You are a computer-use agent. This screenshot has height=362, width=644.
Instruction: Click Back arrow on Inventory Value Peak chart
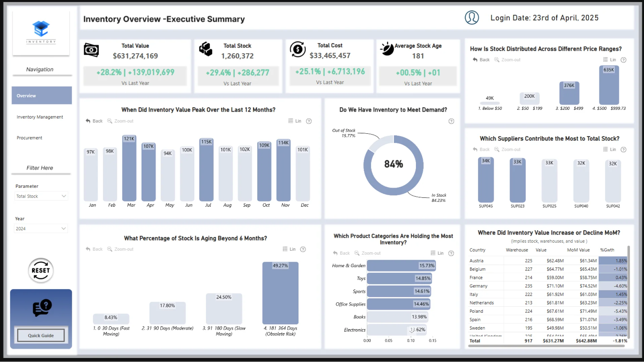[x=88, y=121]
